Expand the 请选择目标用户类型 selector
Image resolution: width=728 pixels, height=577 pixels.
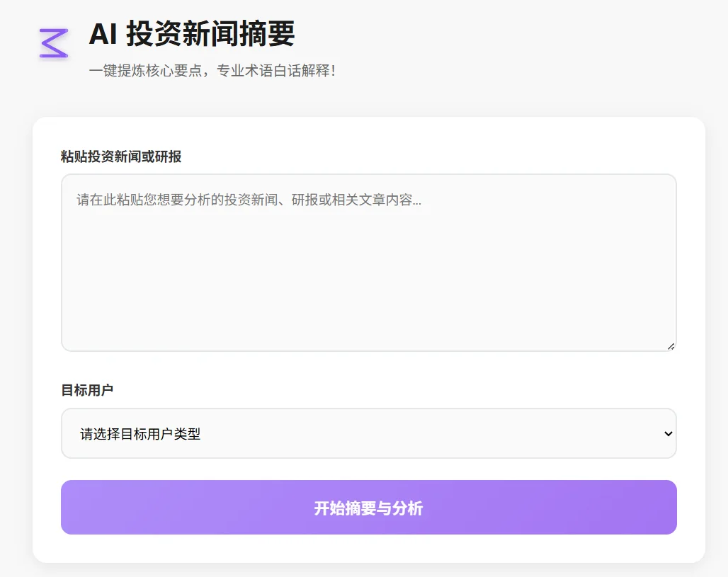[368, 433]
